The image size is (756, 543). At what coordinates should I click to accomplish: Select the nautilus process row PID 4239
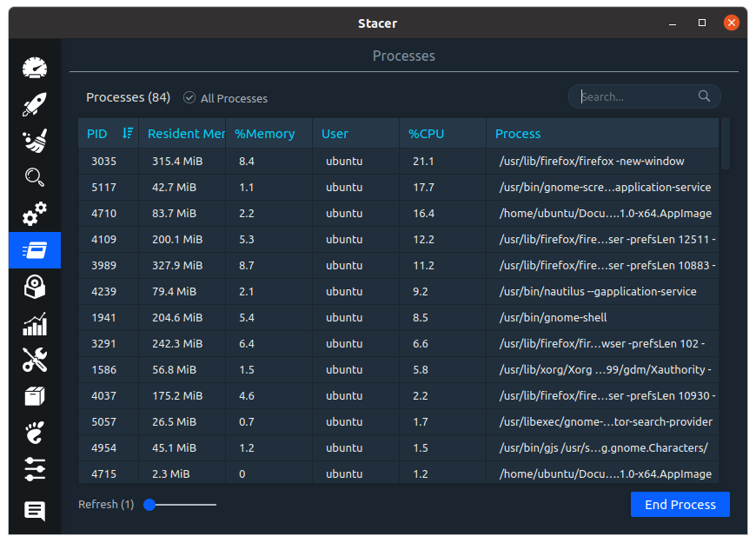(x=398, y=291)
